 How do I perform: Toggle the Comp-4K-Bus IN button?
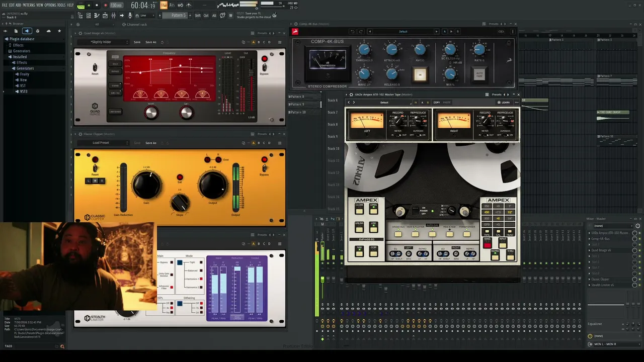coord(420,75)
